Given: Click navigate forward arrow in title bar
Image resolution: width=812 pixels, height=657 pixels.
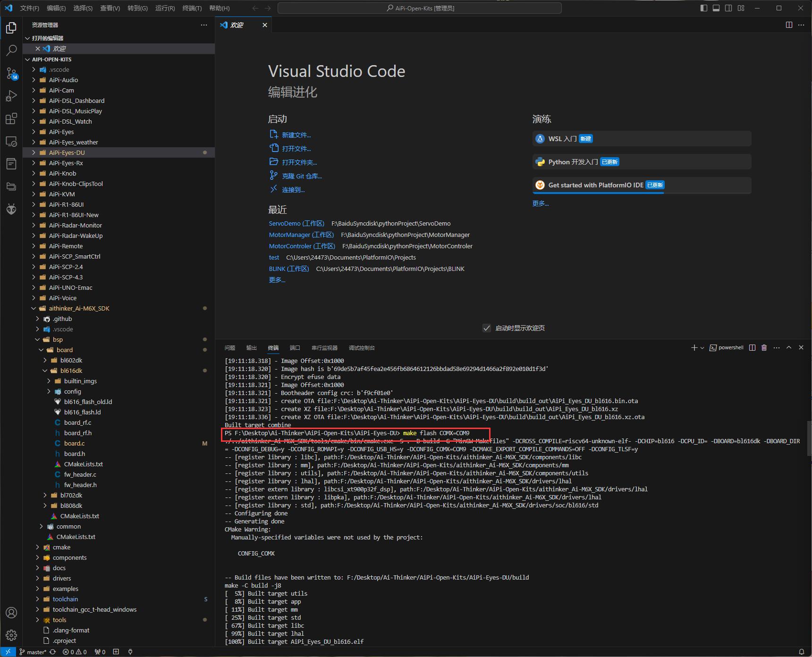Looking at the screenshot, I should (268, 8).
